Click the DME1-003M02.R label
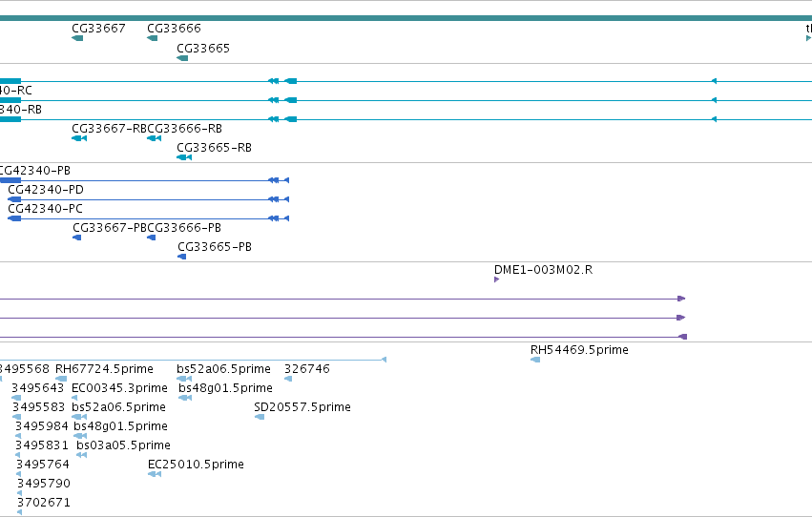 click(543, 270)
